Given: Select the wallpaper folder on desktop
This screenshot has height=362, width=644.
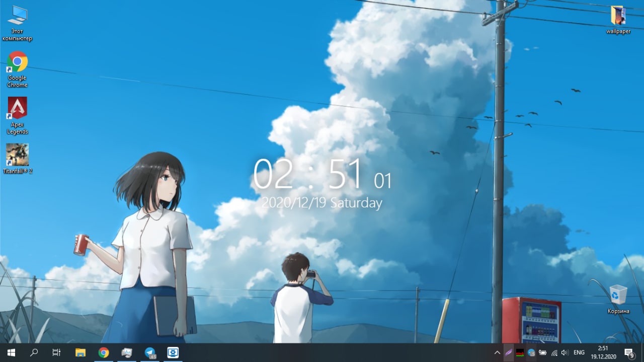Looking at the screenshot, I should (x=618, y=20).
